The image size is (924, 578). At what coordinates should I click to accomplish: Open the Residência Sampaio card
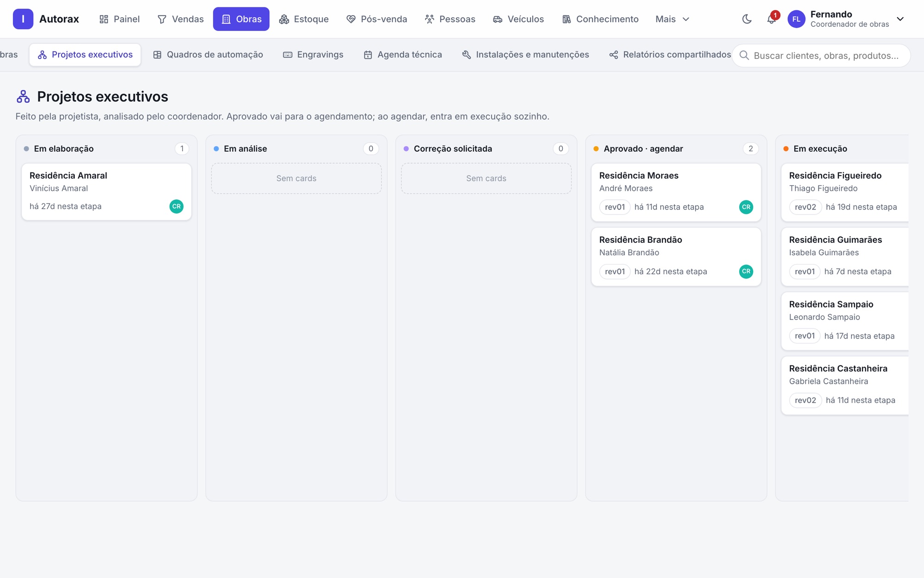845,321
